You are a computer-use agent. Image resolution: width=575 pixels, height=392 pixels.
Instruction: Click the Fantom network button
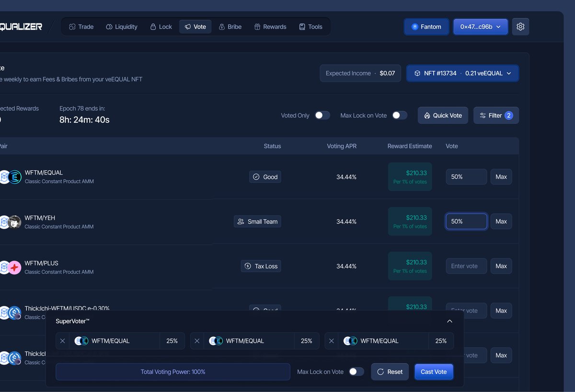click(426, 27)
